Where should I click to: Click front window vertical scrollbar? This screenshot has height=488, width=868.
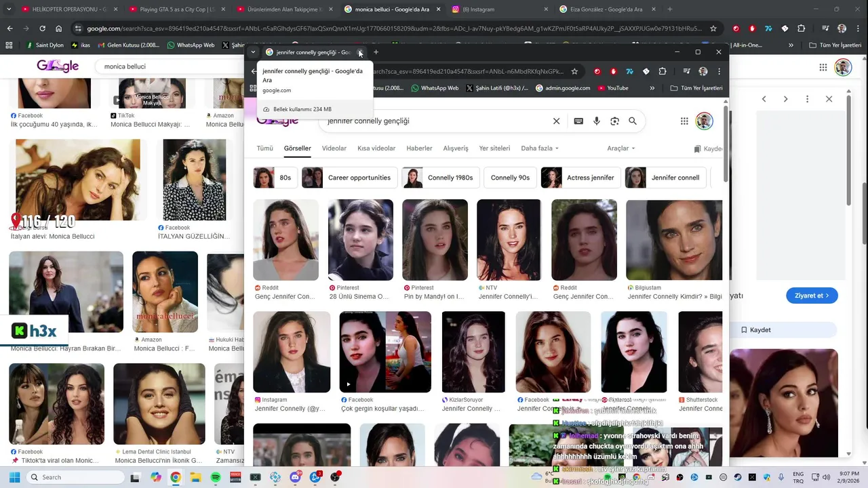click(726, 142)
